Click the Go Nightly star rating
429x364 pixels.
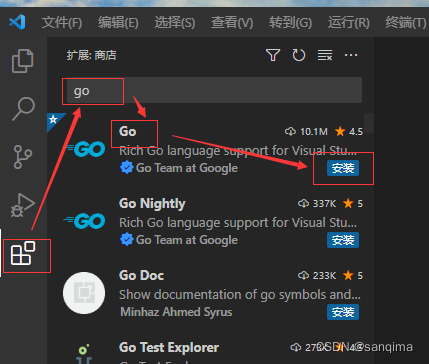(353, 203)
